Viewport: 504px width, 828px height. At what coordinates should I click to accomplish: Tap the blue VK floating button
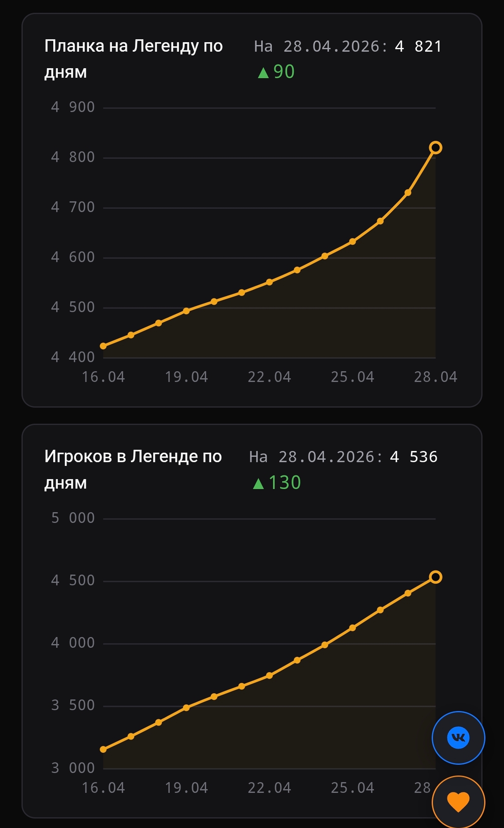point(458,737)
